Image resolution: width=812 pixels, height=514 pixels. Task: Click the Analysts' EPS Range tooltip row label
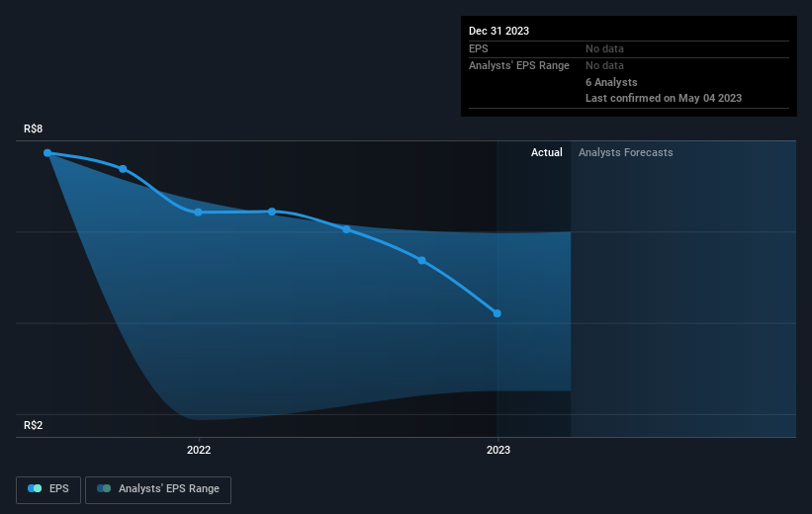point(519,66)
